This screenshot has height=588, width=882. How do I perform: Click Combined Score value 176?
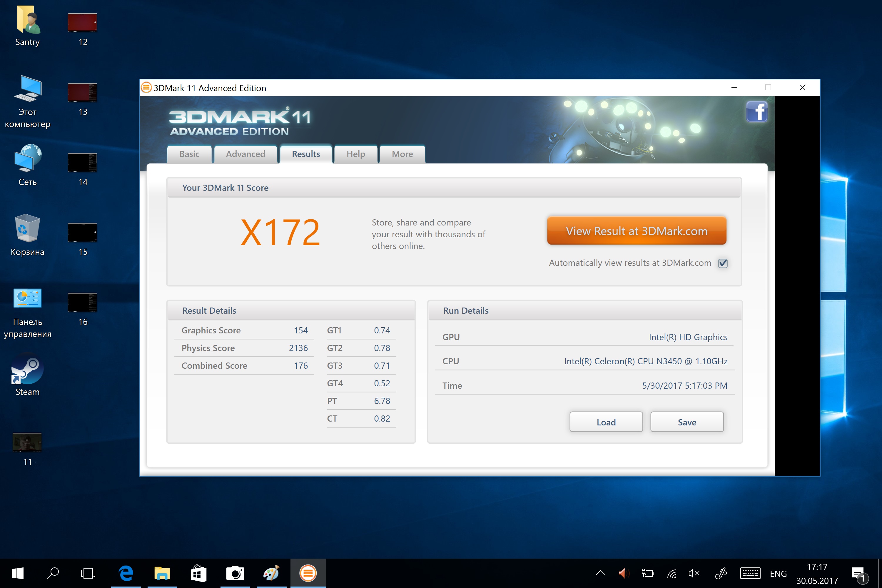[x=301, y=366]
